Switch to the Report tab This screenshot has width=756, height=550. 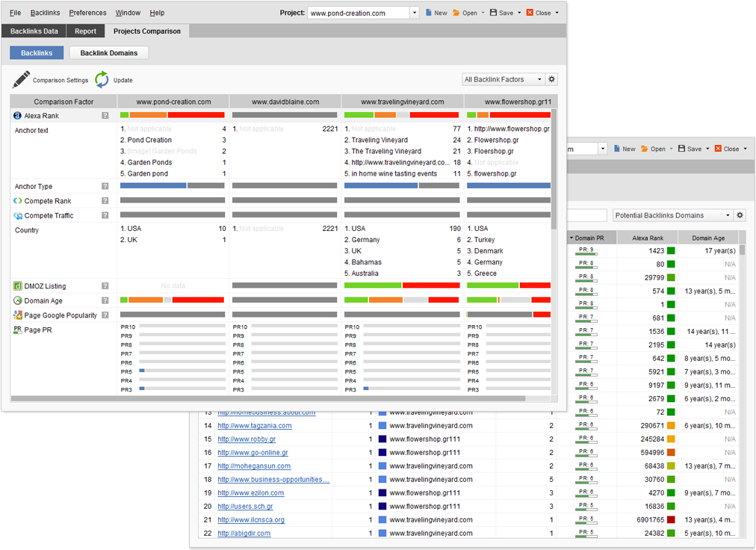coord(85,31)
